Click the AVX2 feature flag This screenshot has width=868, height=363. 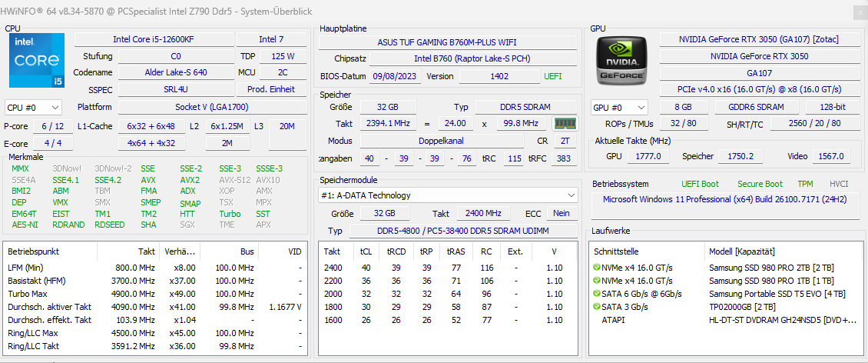190,179
